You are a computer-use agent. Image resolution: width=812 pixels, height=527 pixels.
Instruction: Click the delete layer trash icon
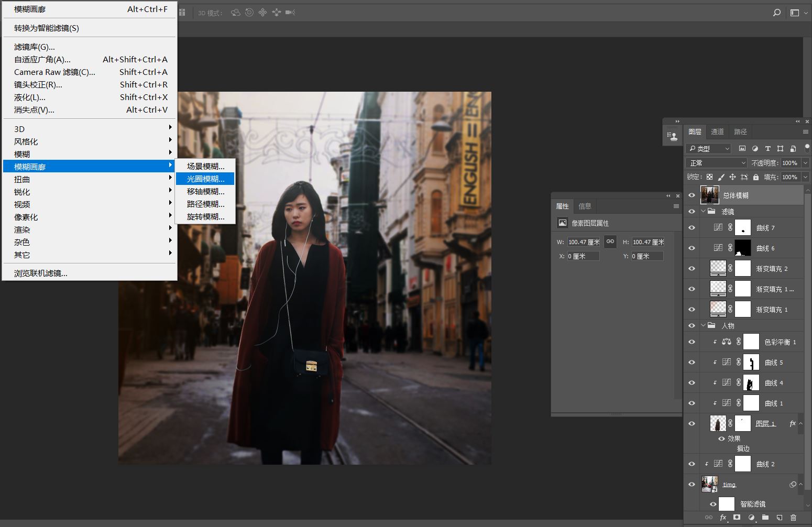(793, 518)
